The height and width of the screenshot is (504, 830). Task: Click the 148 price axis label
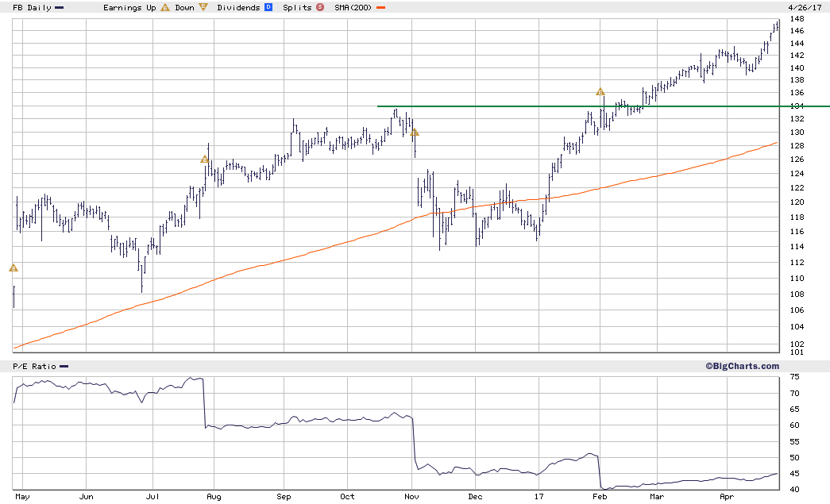pos(797,18)
